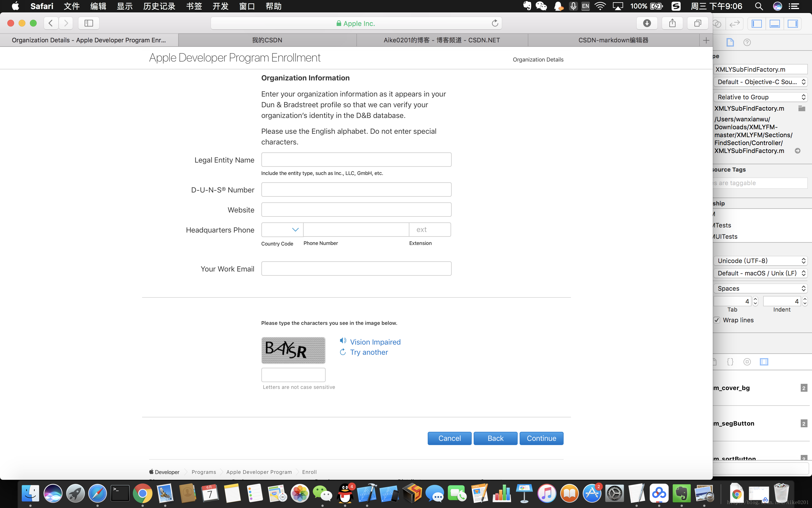Open Xcode's object library icon
This screenshot has height=508, width=812.
tap(747, 362)
